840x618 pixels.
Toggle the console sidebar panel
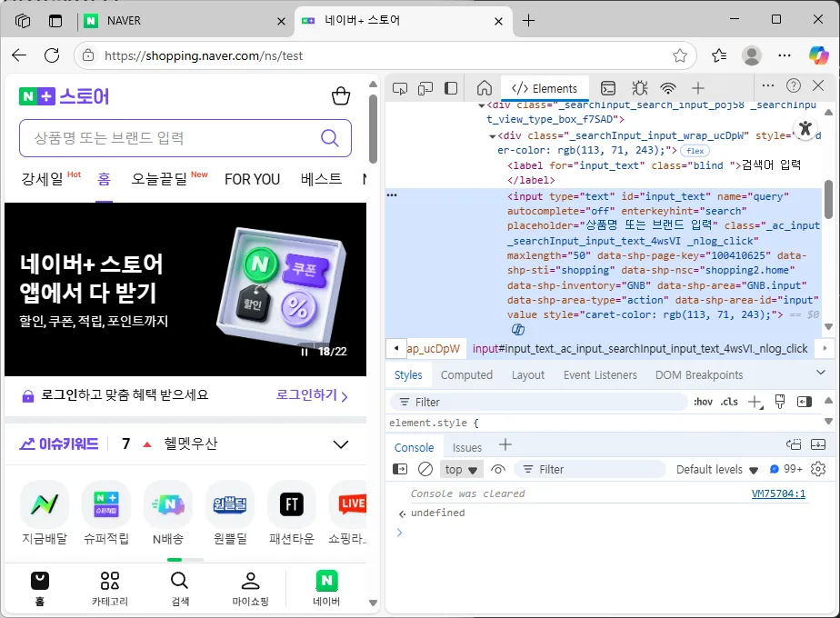coord(400,469)
